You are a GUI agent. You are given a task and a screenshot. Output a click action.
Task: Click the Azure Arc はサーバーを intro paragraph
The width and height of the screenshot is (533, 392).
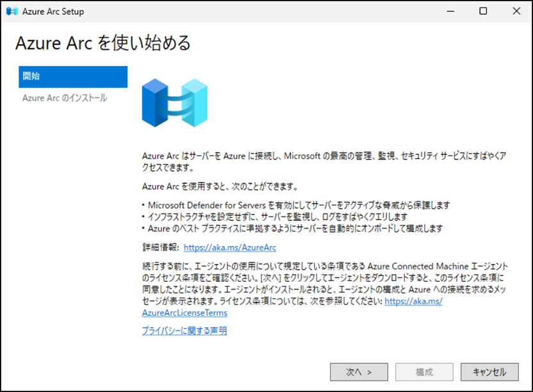point(324,161)
